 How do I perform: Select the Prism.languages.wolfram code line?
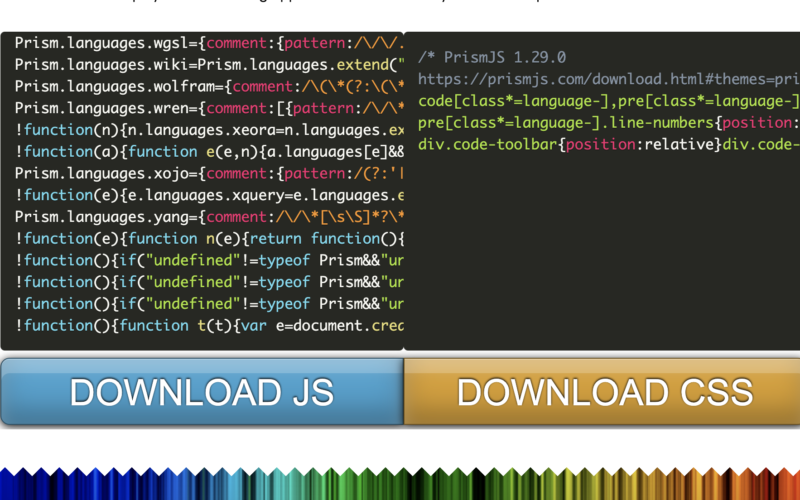(x=209, y=87)
